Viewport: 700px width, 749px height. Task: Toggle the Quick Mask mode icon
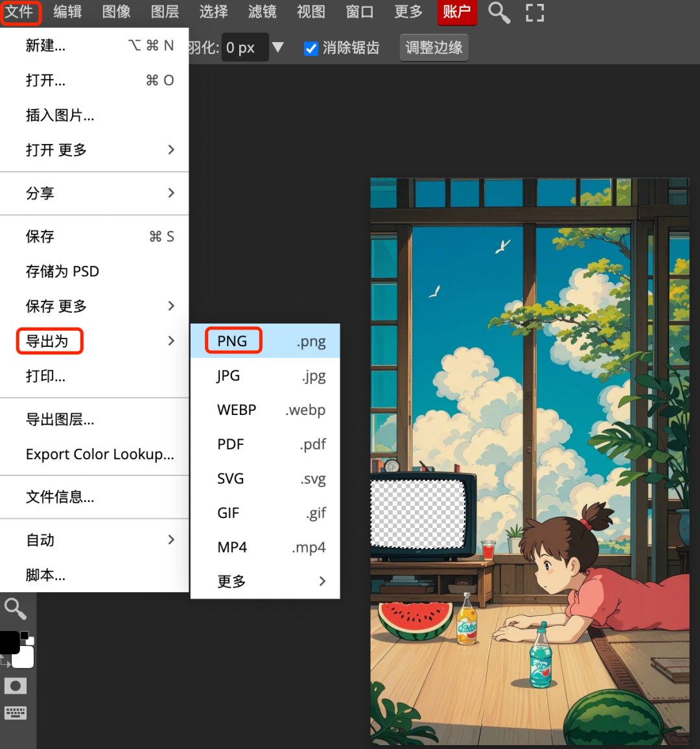[16, 686]
